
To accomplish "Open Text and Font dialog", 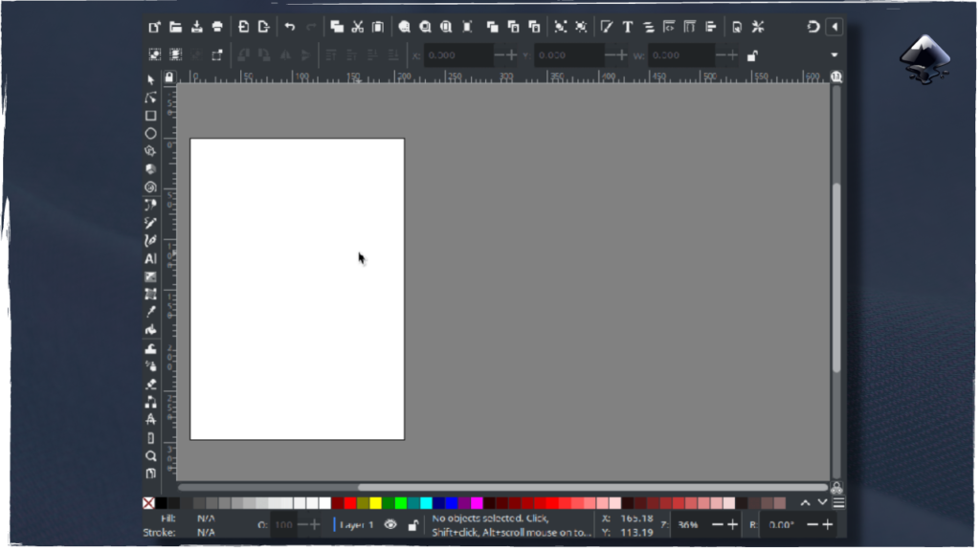I will [628, 27].
